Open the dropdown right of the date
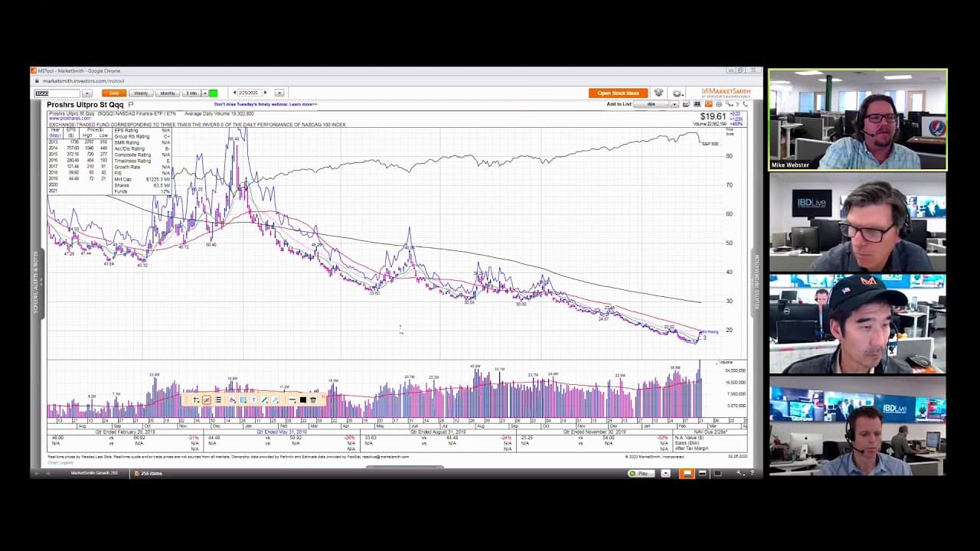 [279, 93]
